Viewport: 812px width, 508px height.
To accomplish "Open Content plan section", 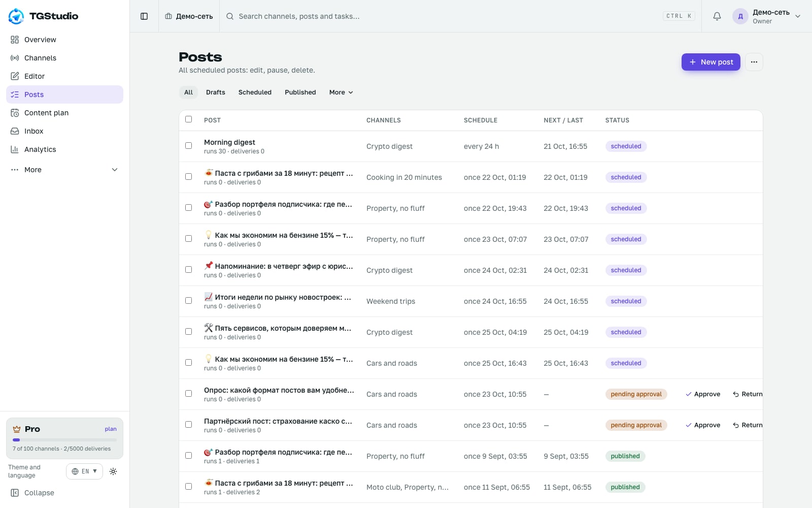I will click(64, 113).
